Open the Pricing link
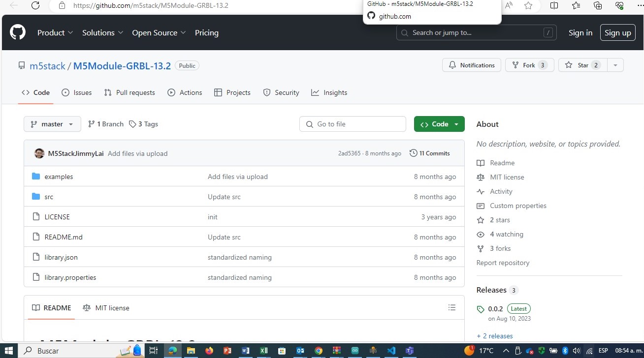Viewport: 644px width, 358px height. tap(207, 32)
